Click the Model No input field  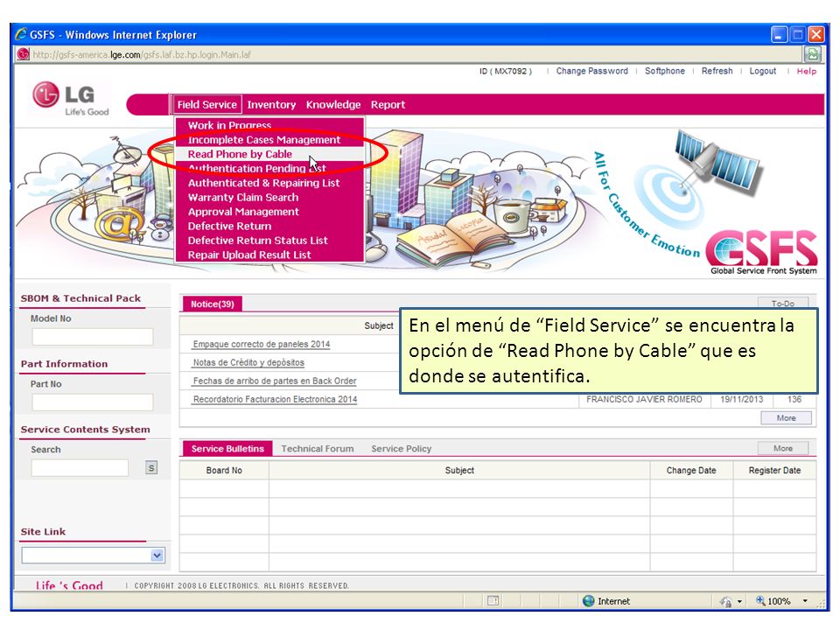coord(93,336)
